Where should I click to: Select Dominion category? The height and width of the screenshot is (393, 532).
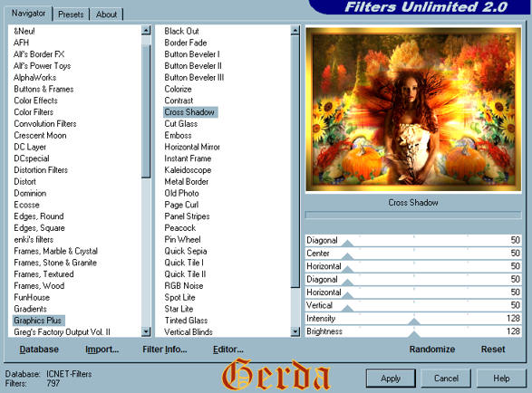(30, 193)
